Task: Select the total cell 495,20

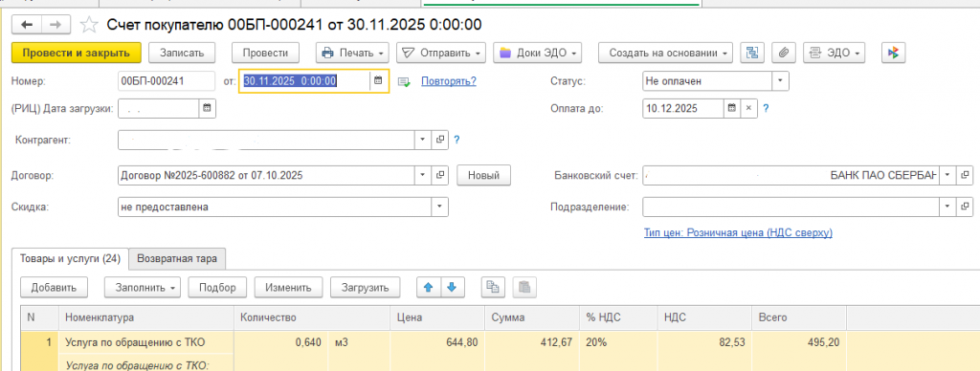Action: pos(799,342)
